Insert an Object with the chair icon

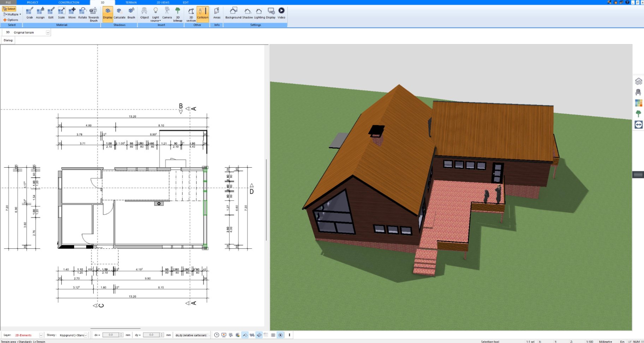[144, 13]
